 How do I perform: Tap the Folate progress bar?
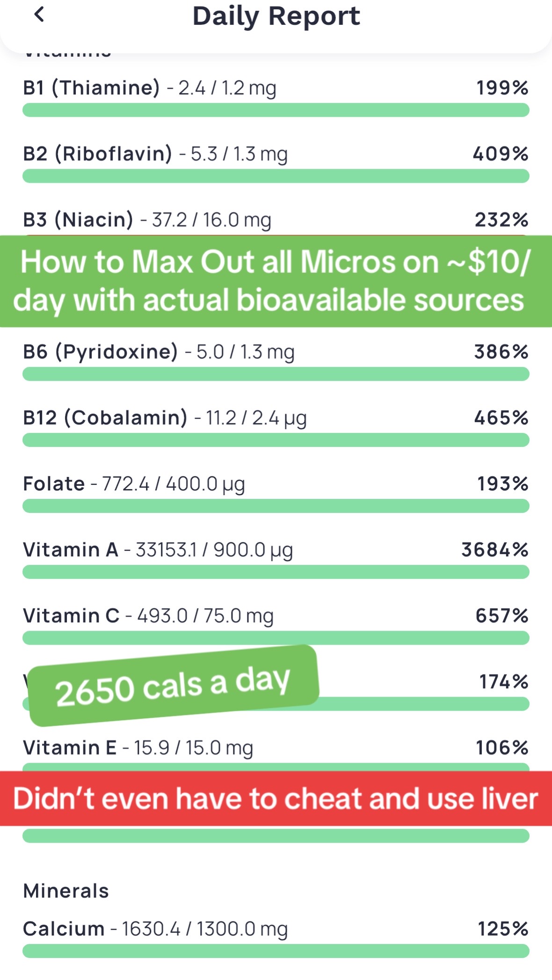tap(276, 506)
